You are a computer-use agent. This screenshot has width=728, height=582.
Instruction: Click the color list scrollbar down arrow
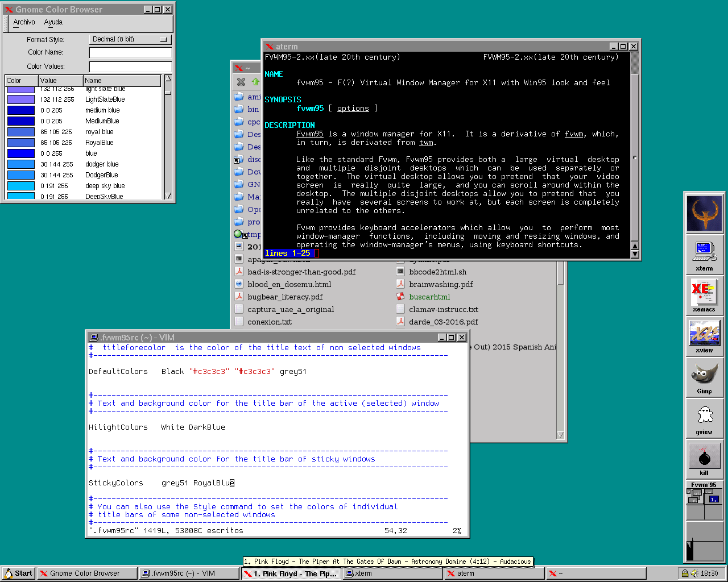pyautogui.click(x=168, y=196)
